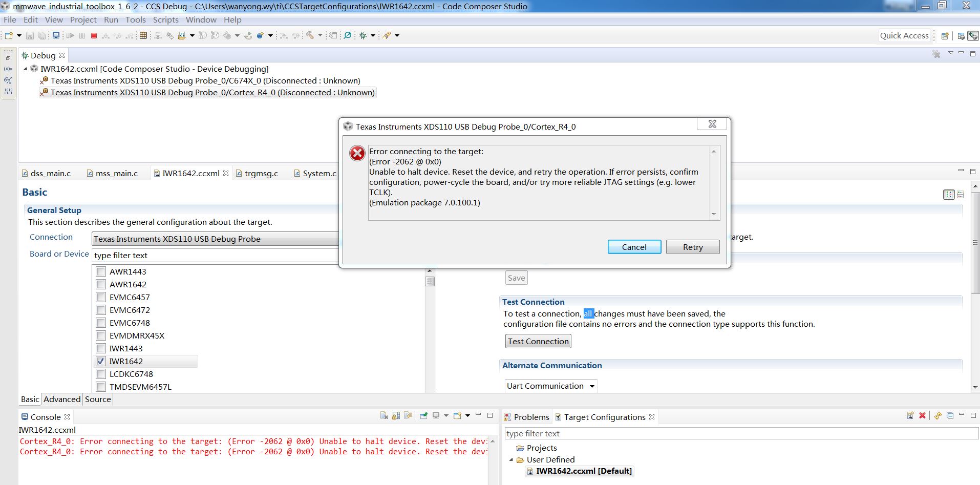This screenshot has width=980, height=485.
Task: Open the New file dropdown arrow
Action: [19, 35]
